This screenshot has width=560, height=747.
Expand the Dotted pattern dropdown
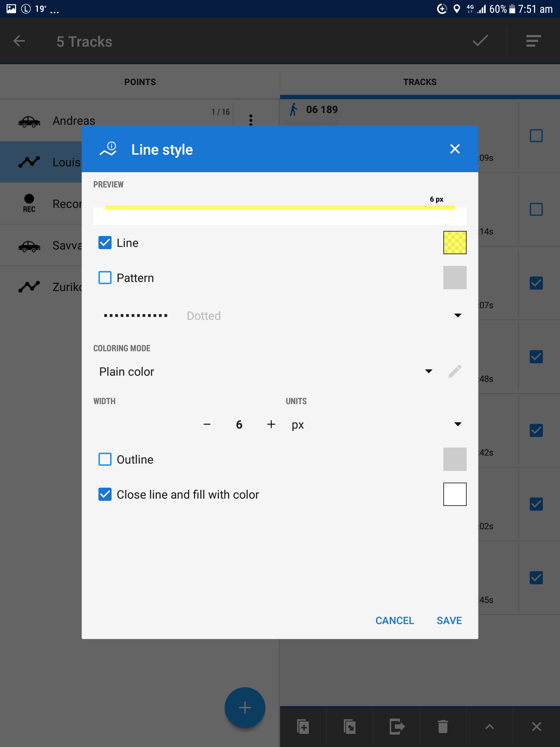click(x=458, y=316)
